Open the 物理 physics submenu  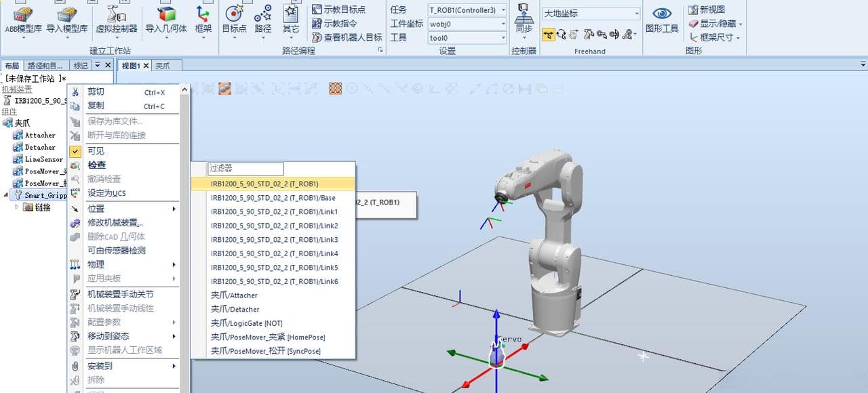pyautogui.click(x=123, y=264)
